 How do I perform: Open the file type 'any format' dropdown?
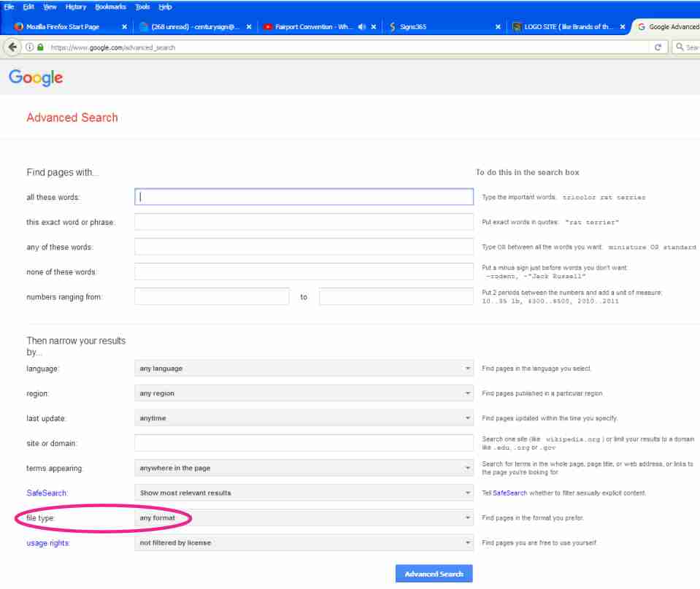coord(304,518)
